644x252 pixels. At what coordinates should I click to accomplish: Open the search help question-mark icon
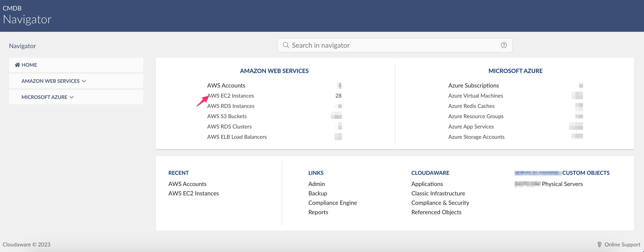[504, 45]
